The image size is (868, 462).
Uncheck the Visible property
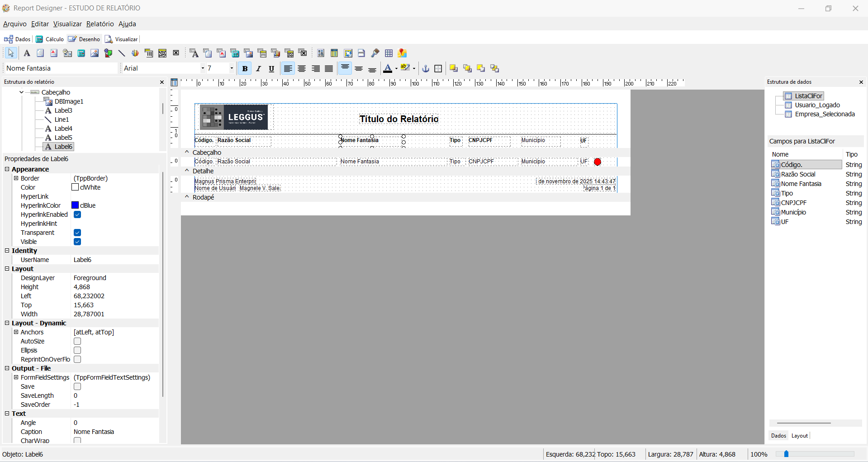pos(77,242)
